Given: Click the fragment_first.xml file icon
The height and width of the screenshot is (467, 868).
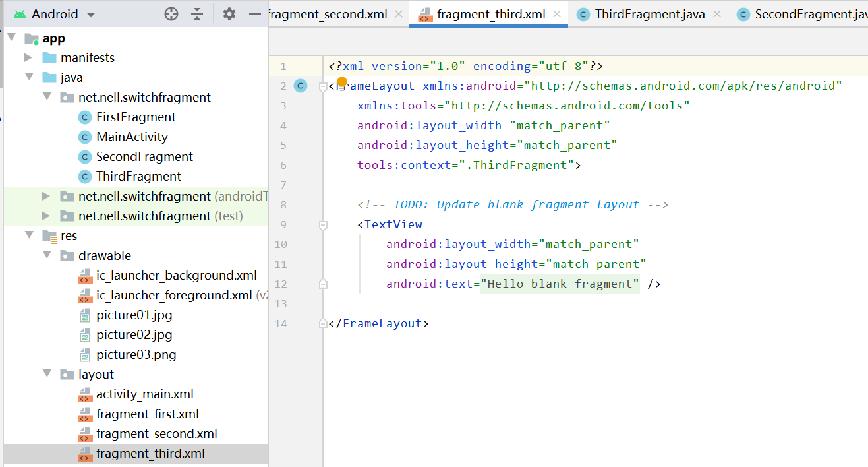Looking at the screenshot, I should 84,414.
